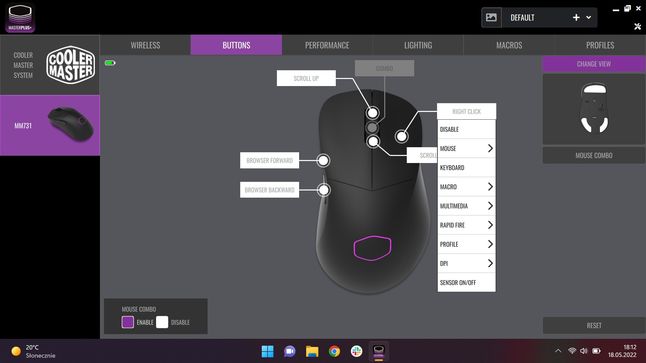646x363 pixels.
Task: Open the chat app from taskbar
Action: (x=290, y=351)
